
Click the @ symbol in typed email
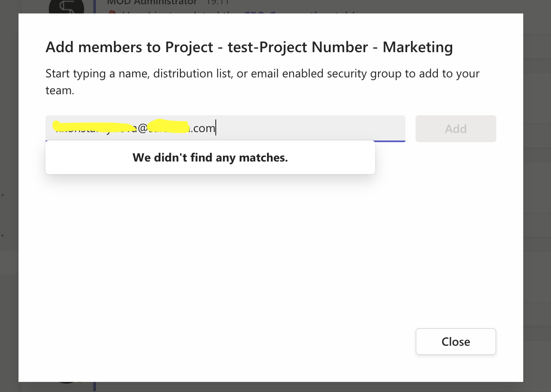coord(142,128)
